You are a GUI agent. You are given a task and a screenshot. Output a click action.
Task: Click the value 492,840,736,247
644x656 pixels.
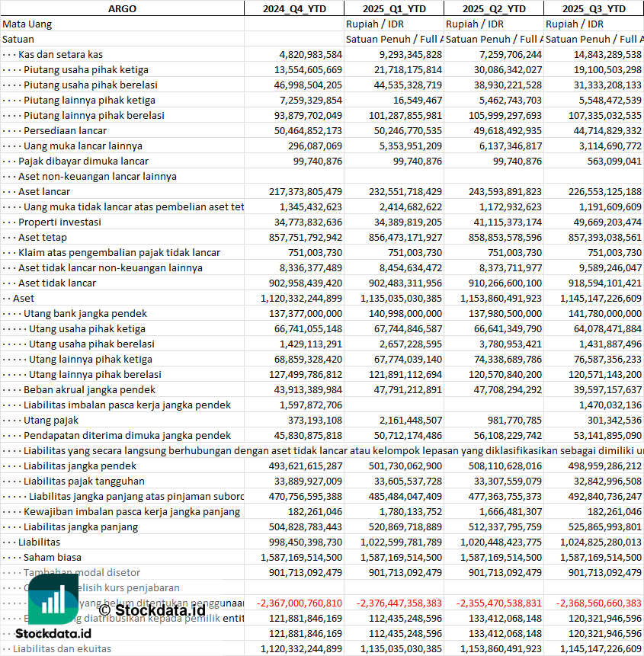(604, 497)
